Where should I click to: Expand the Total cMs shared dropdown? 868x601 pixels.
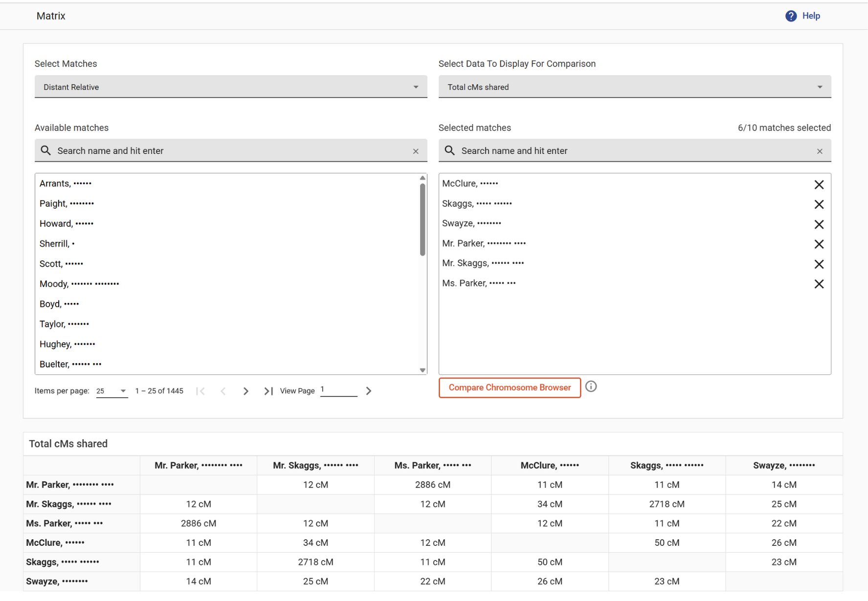coord(634,87)
